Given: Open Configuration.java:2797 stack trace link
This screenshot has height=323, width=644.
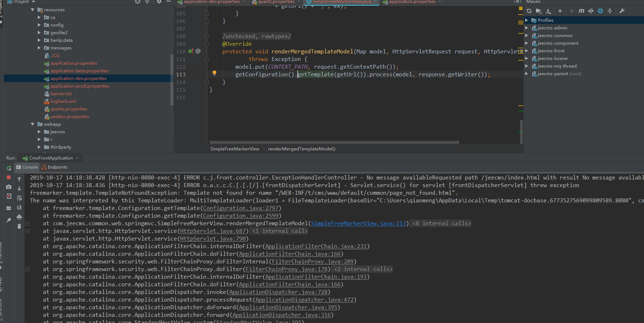Looking at the screenshot, I should [241, 208].
